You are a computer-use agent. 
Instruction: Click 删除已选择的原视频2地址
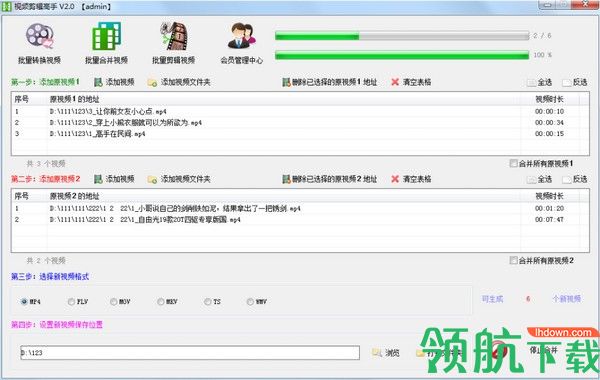tap(329, 179)
